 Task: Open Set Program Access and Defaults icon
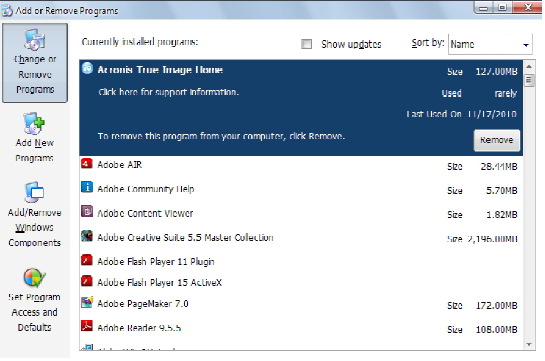pos(34,277)
